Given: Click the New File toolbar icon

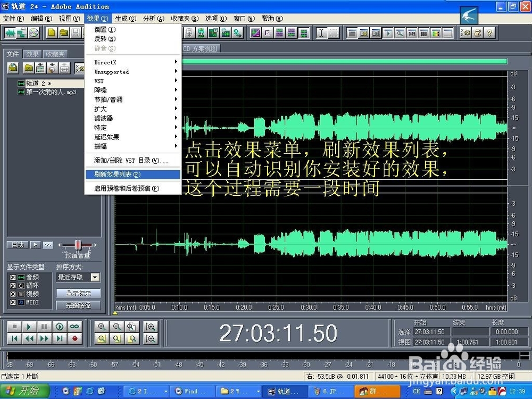Looking at the screenshot, I should (x=52, y=33).
